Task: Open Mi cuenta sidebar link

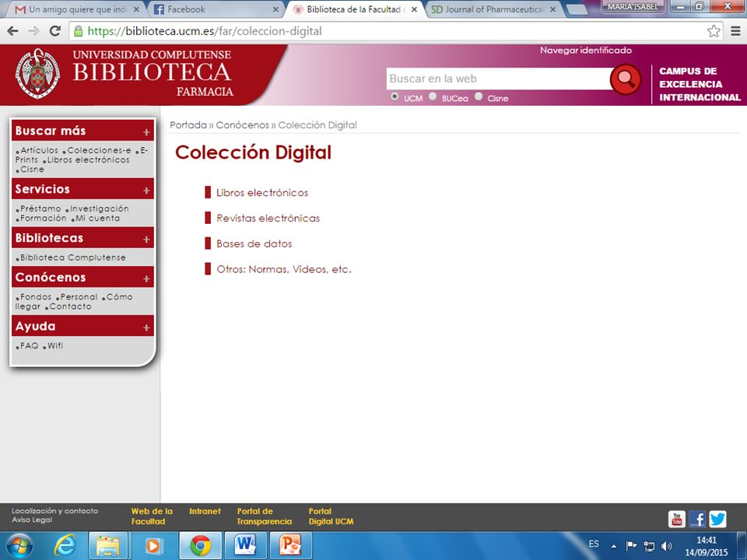Action: 96,218
